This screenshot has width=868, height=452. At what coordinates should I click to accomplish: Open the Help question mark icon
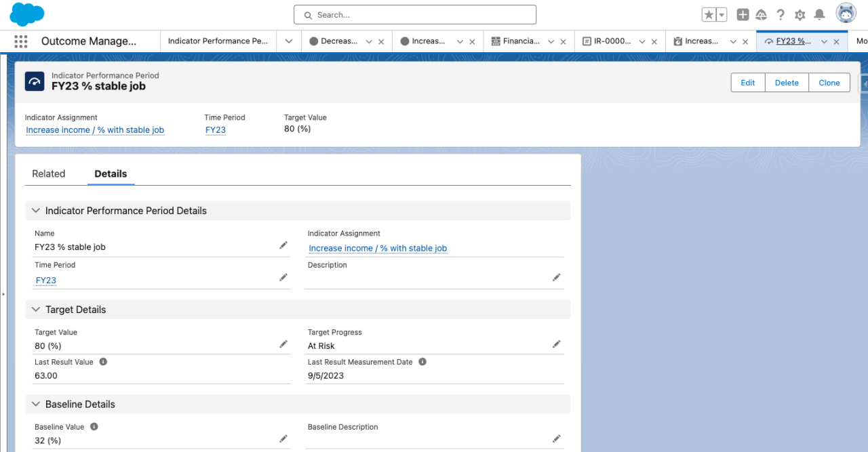(781, 15)
